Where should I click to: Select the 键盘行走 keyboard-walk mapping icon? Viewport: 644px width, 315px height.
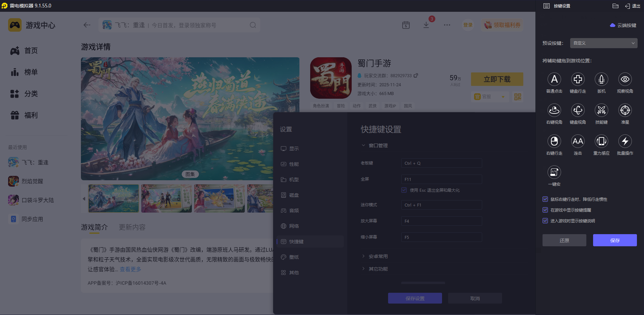578,79
